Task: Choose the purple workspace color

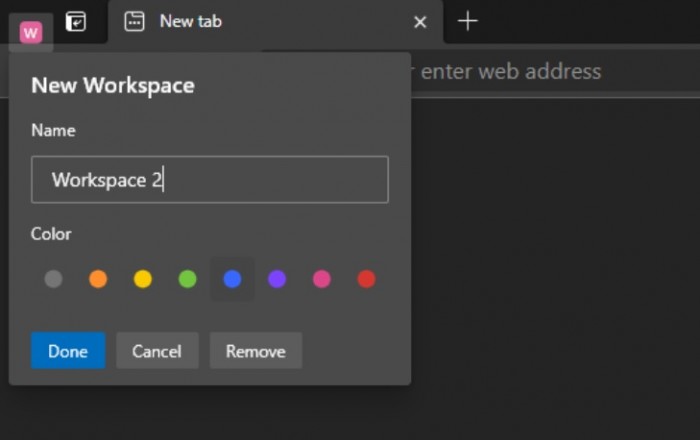Action: coord(277,279)
